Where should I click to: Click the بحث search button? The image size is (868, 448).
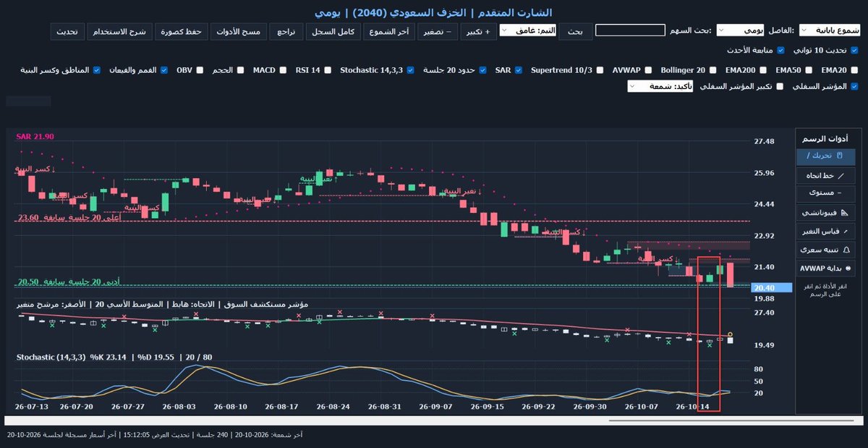click(575, 31)
